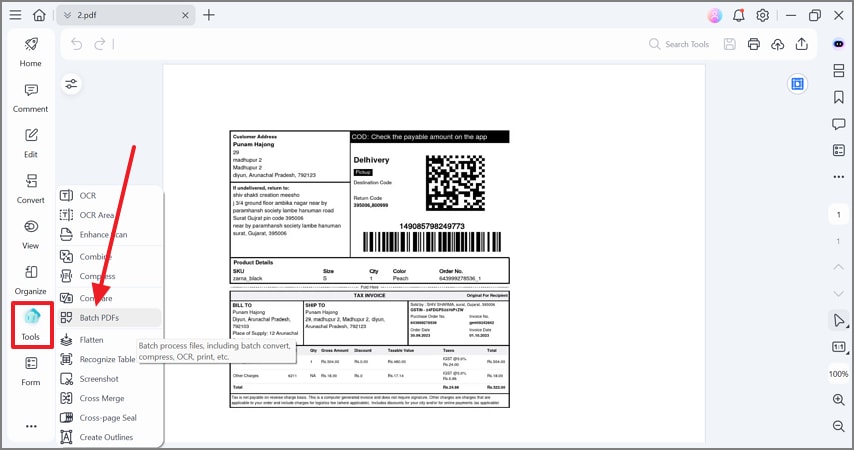854x450 pixels.
Task: Toggle the fit-page blue button
Action: click(x=797, y=84)
